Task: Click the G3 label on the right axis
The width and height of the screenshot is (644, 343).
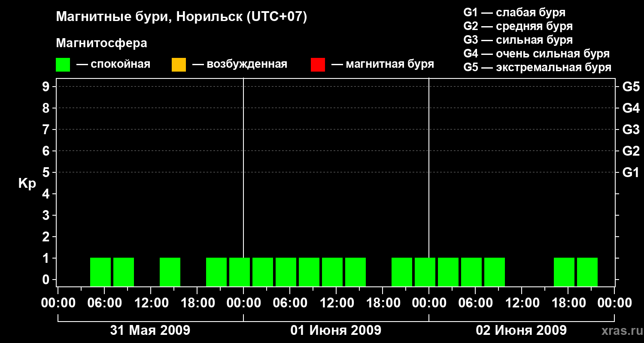Action: (631, 129)
